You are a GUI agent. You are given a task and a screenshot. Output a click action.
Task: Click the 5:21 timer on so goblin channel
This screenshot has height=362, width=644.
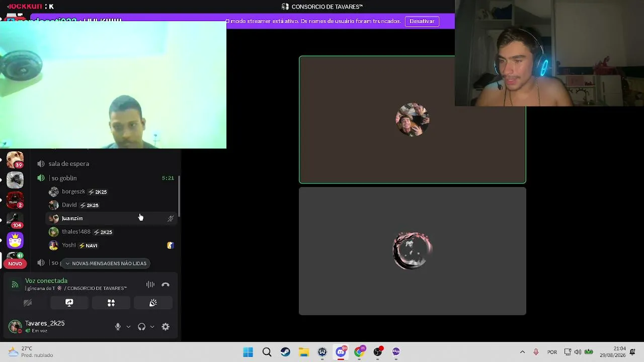pyautogui.click(x=168, y=178)
